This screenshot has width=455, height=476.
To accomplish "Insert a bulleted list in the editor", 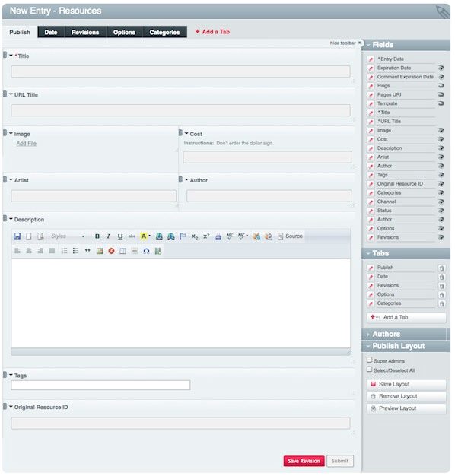I will 75,251.
